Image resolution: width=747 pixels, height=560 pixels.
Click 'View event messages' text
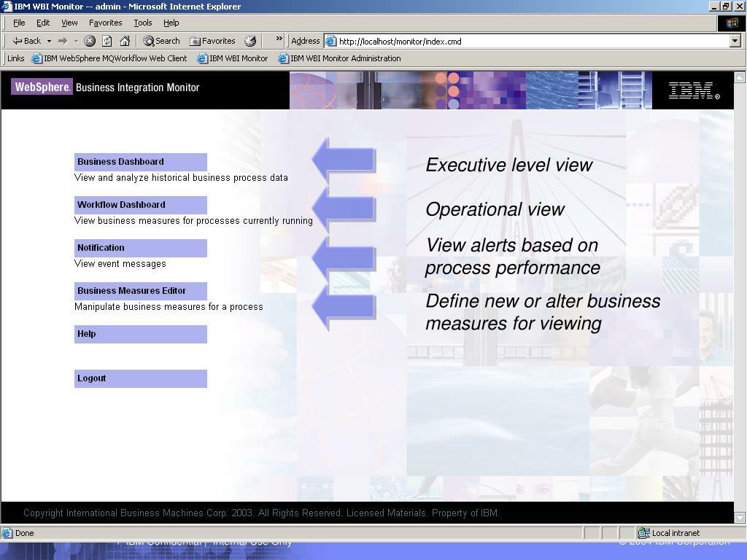[x=120, y=263]
